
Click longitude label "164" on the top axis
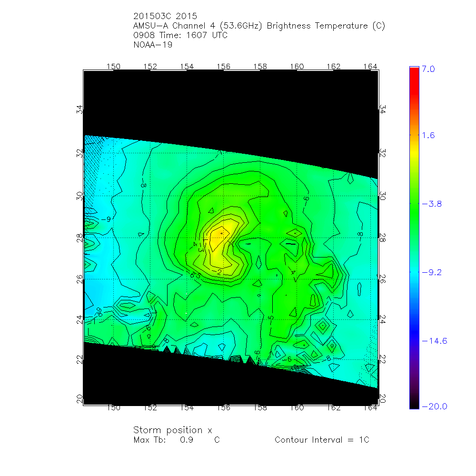pos(370,67)
